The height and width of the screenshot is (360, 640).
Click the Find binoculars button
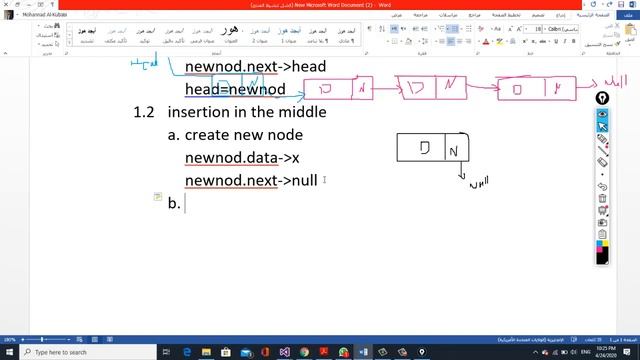[x=51, y=26]
